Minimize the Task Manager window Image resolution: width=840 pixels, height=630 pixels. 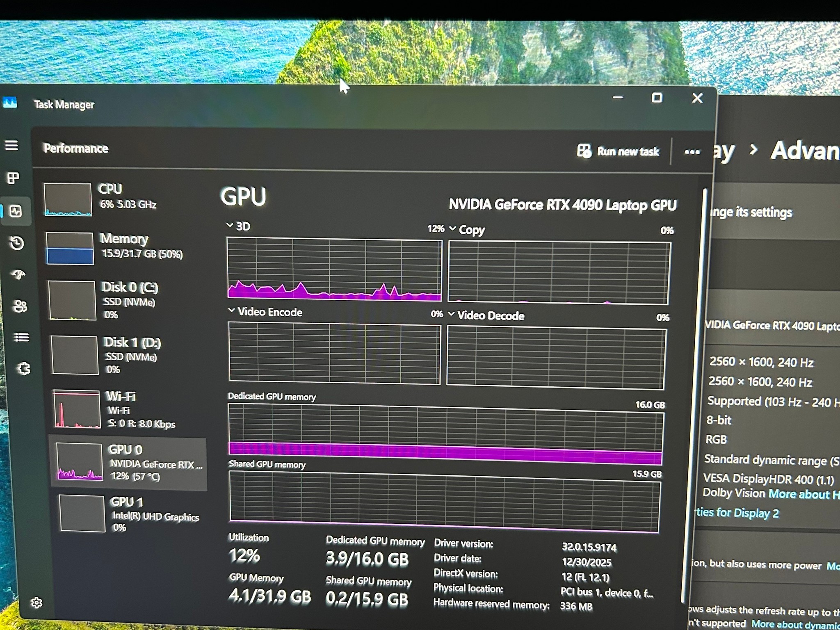click(x=618, y=98)
